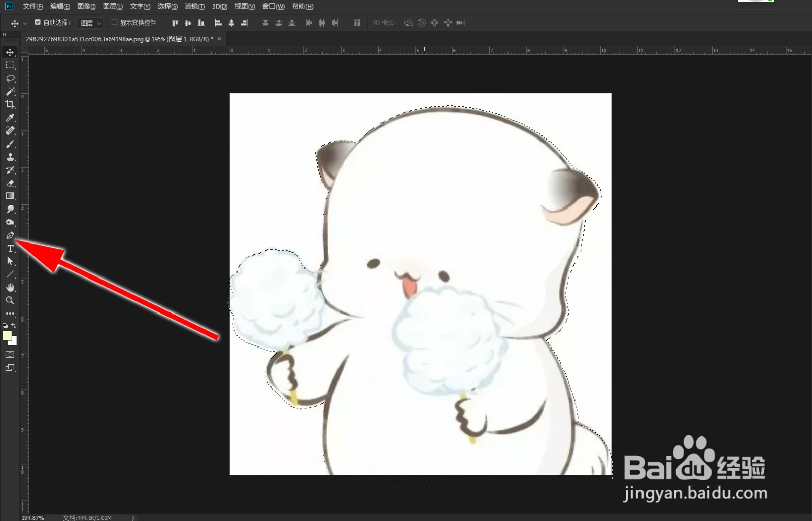Toggle Quick Mask mode
Viewport: 812px width, 521px height.
pos(10,355)
